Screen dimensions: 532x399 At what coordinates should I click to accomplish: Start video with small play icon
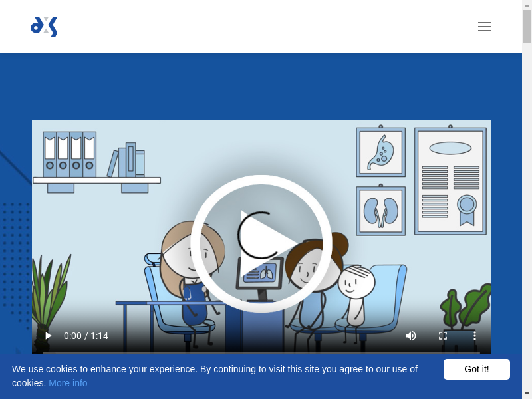pos(48,336)
